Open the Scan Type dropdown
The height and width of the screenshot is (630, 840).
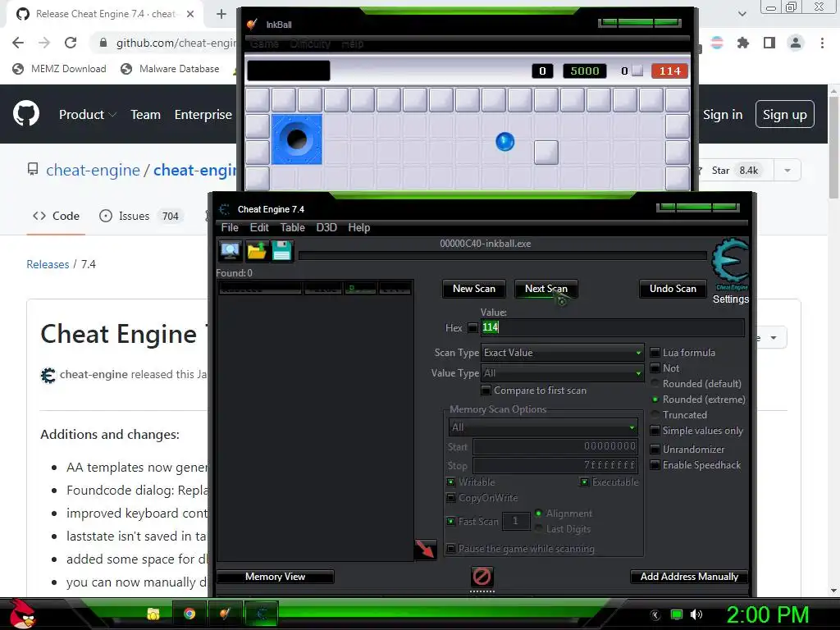tap(562, 353)
